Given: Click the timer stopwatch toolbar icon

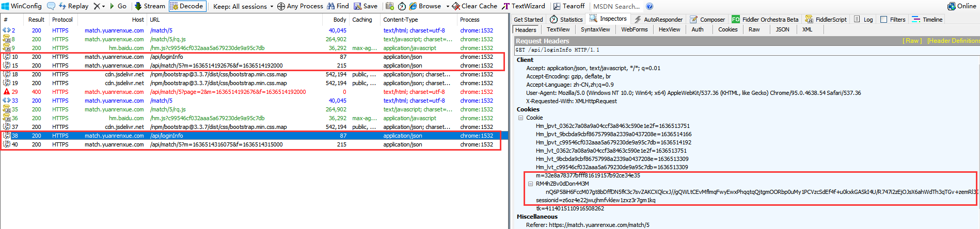Looking at the screenshot, I should click(402, 6).
